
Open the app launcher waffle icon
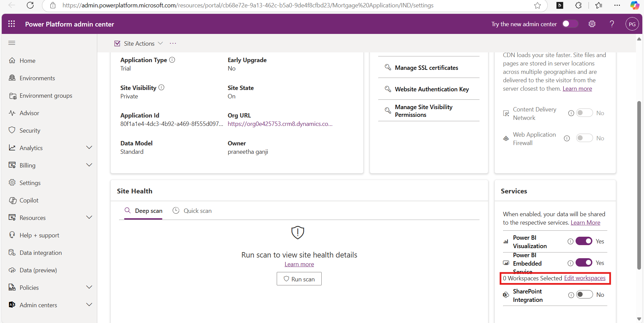tap(12, 24)
